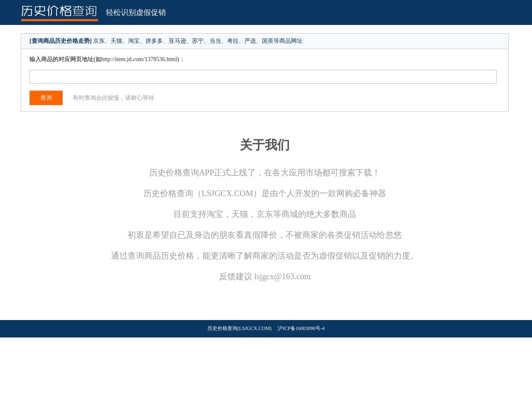The height and width of the screenshot is (399, 532).
Task: Click the example URL http://item.jd.com/1378536.html
Action: (x=140, y=59)
